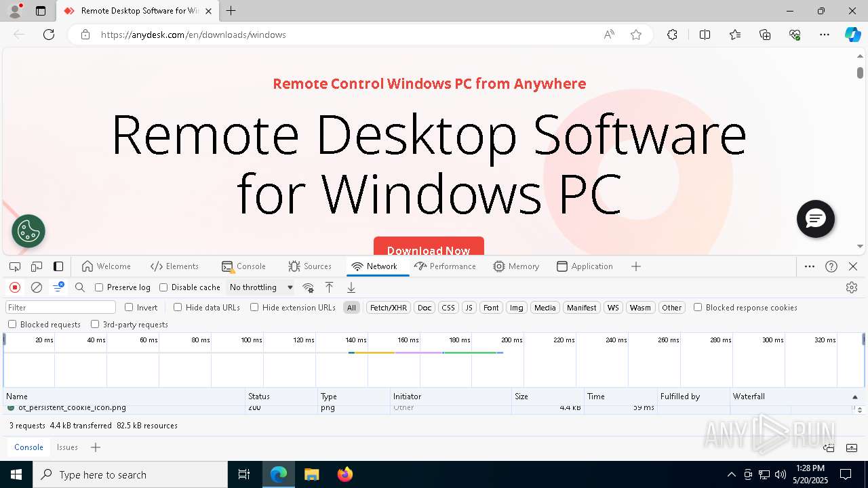The height and width of the screenshot is (488, 868).
Task: Open Collections icon in toolbar
Action: coord(765,35)
